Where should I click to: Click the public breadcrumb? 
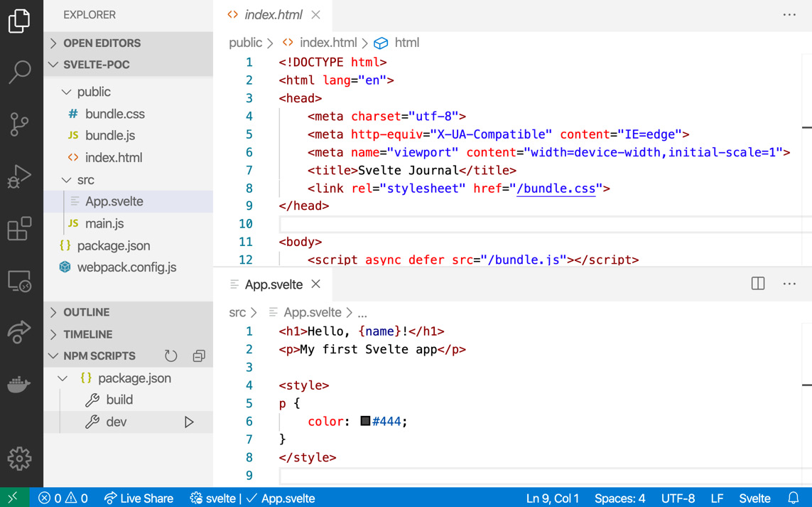[x=246, y=43]
